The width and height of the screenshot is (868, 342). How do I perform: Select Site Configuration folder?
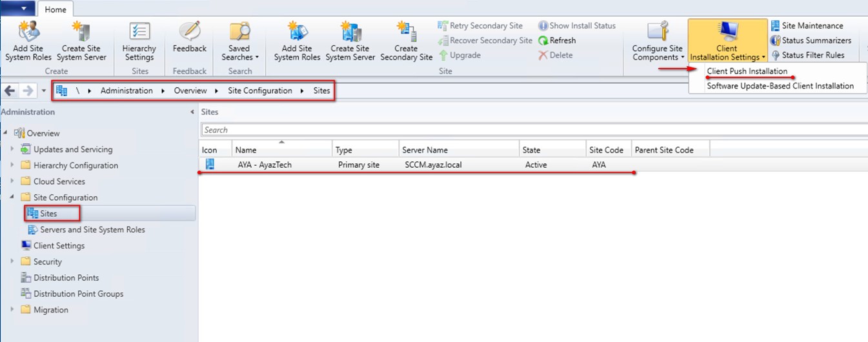[x=65, y=198]
